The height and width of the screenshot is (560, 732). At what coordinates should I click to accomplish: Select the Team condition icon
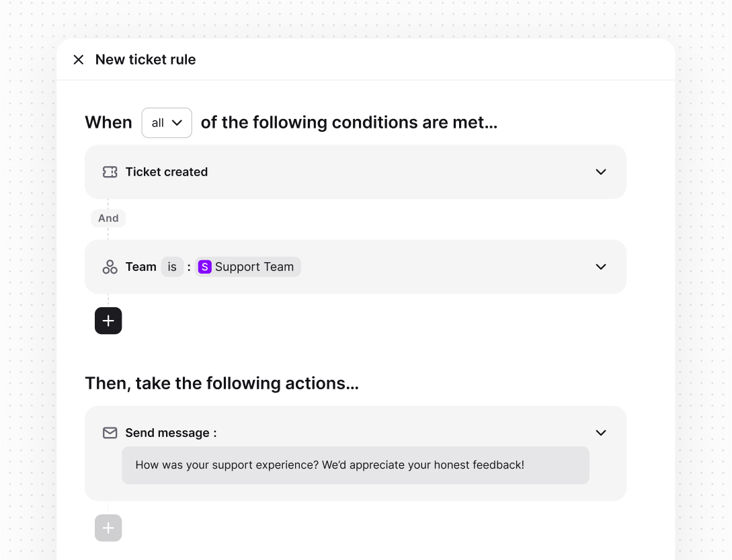[110, 266]
